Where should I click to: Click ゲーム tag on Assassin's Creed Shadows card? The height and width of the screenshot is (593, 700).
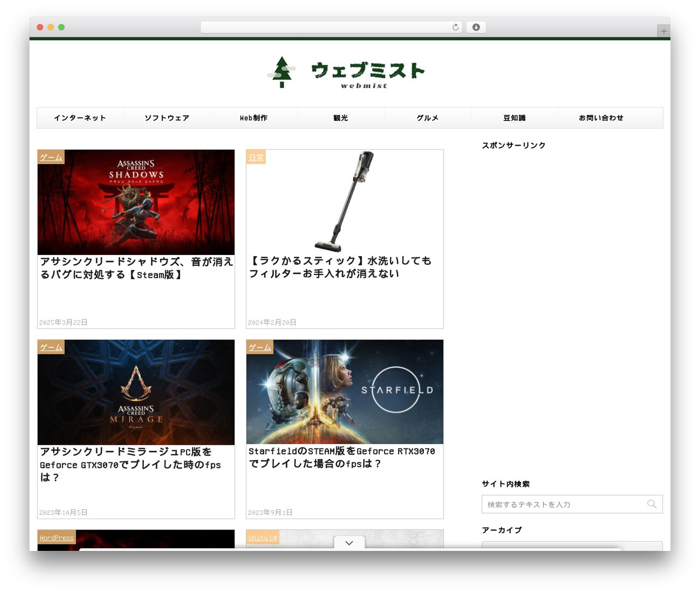(x=51, y=157)
